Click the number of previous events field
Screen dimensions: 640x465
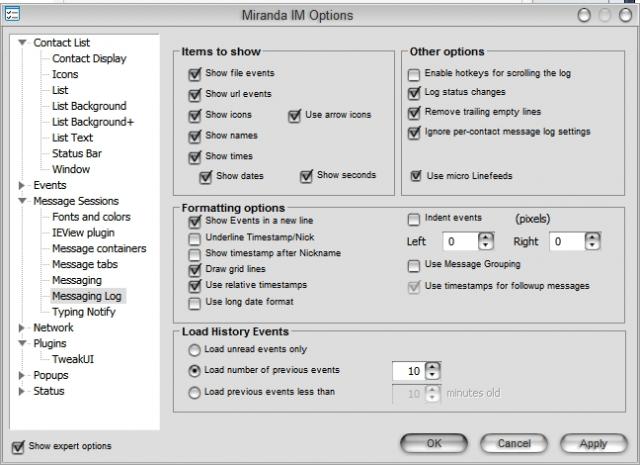click(x=409, y=371)
